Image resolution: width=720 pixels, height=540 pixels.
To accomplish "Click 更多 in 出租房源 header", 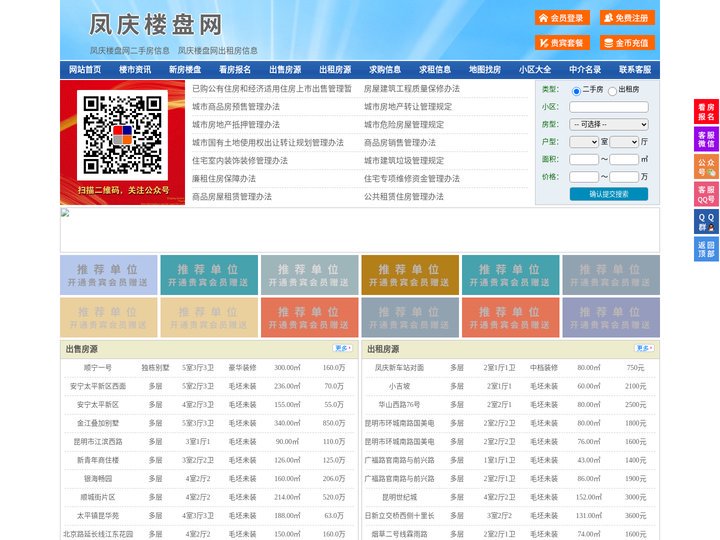I will tap(644, 349).
